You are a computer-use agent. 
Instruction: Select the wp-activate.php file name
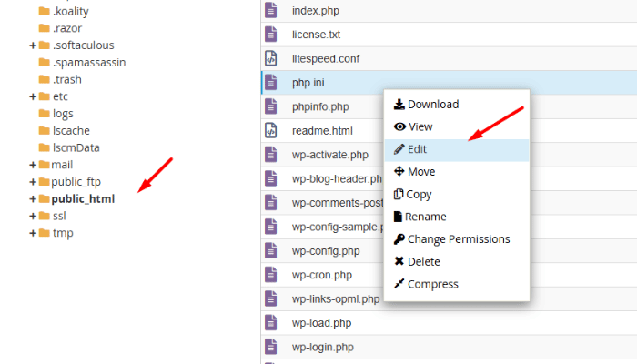tap(329, 155)
